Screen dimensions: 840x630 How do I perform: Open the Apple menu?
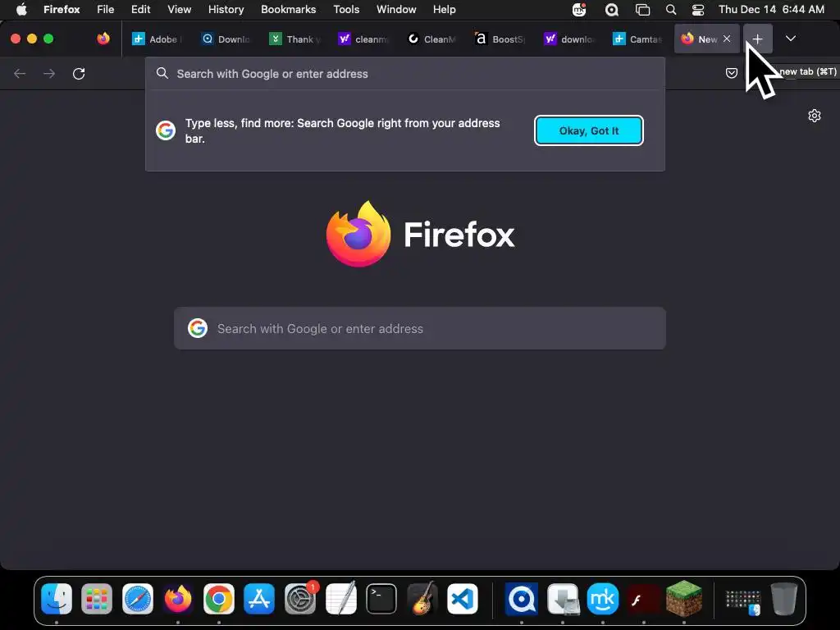tap(21, 9)
